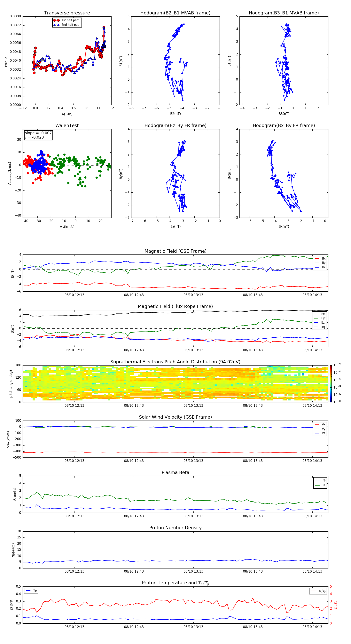351x644 pixels.
Task: Click the Suprathermal Electrons Pitch Angle title
Action: [x=175, y=362]
